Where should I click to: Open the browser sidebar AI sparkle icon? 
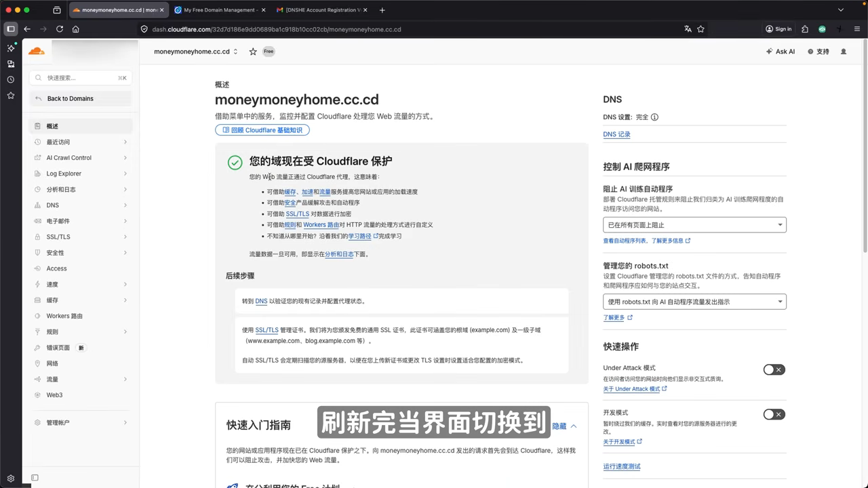11,48
